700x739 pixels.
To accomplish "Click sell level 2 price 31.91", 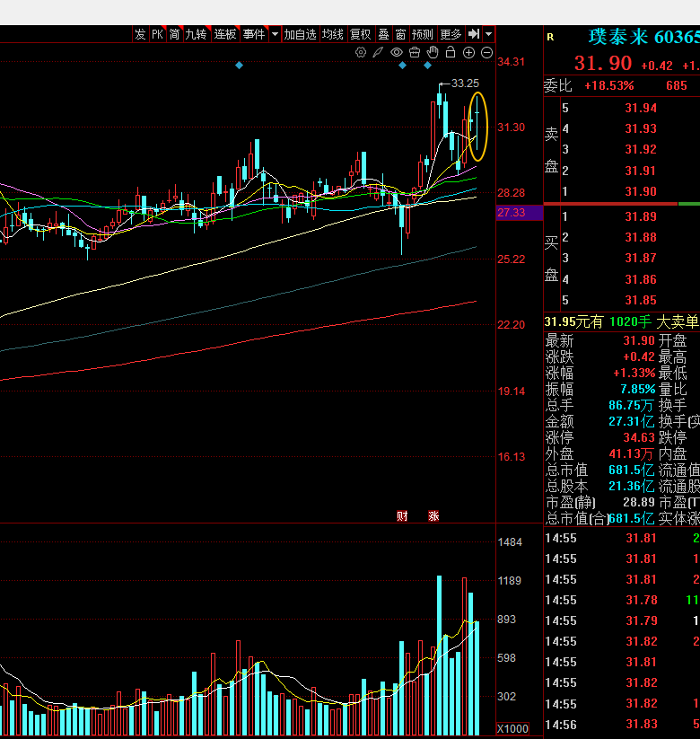I will (641, 171).
